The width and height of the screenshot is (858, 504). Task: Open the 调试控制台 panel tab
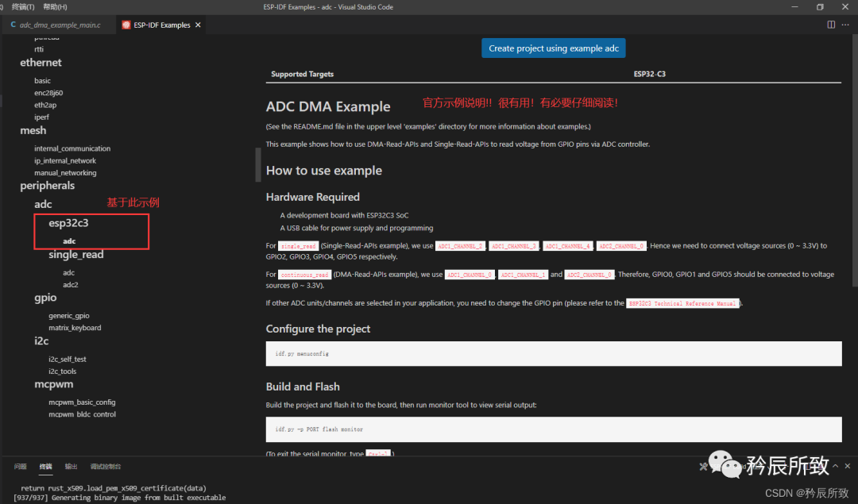tap(105, 467)
